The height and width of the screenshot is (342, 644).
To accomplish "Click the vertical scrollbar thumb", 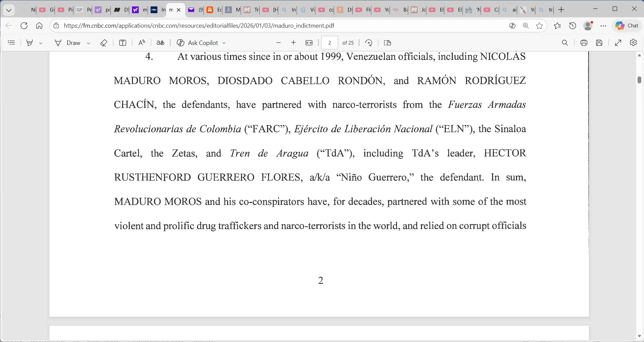I will point(639,80).
